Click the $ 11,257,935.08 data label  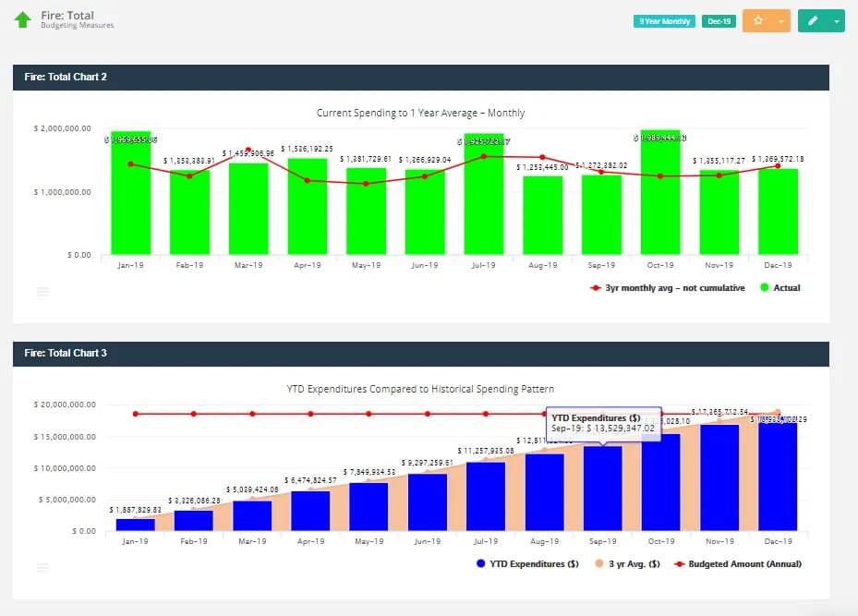486,451
